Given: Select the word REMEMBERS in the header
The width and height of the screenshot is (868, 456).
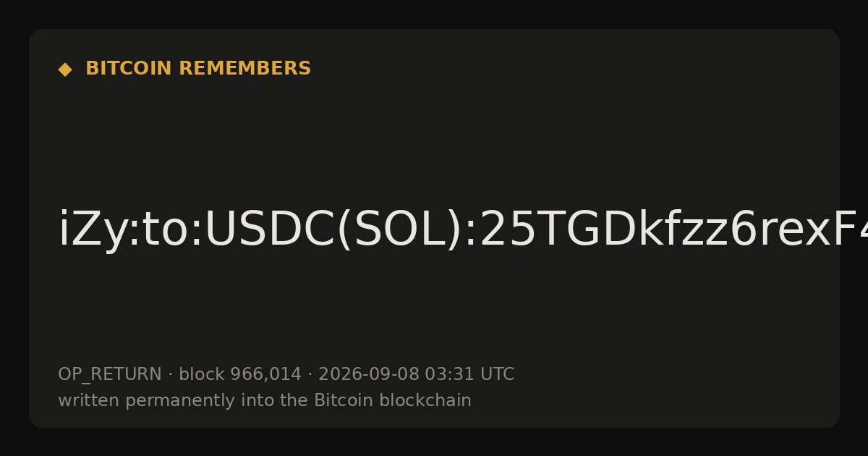Looking at the screenshot, I should pos(245,69).
